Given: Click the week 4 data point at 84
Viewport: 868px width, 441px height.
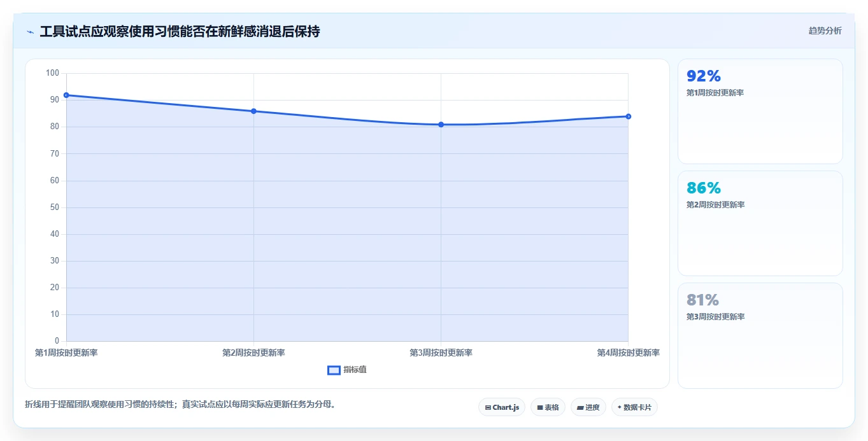Looking at the screenshot, I should coord(628,116).
